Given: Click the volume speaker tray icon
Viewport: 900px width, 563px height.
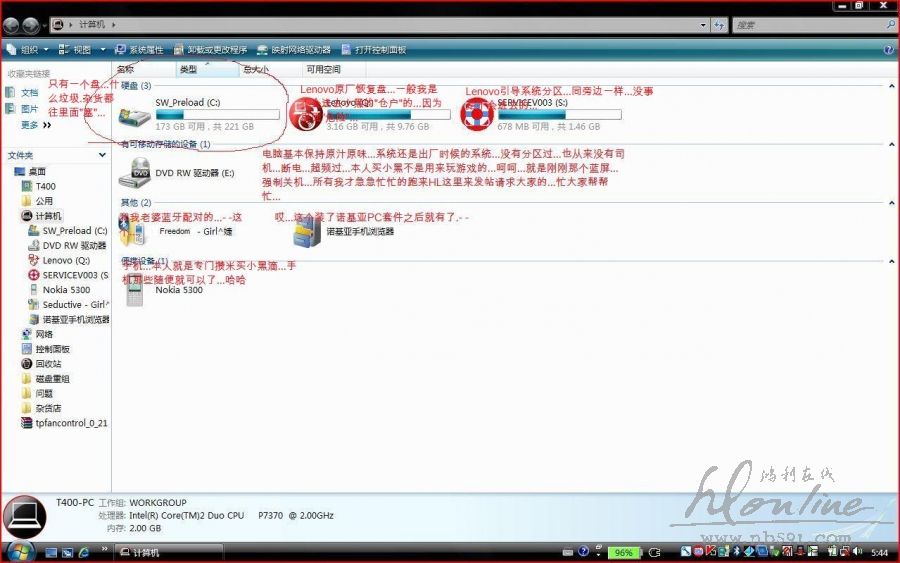Looking at the screenshot, I should (x=858, y=552).
